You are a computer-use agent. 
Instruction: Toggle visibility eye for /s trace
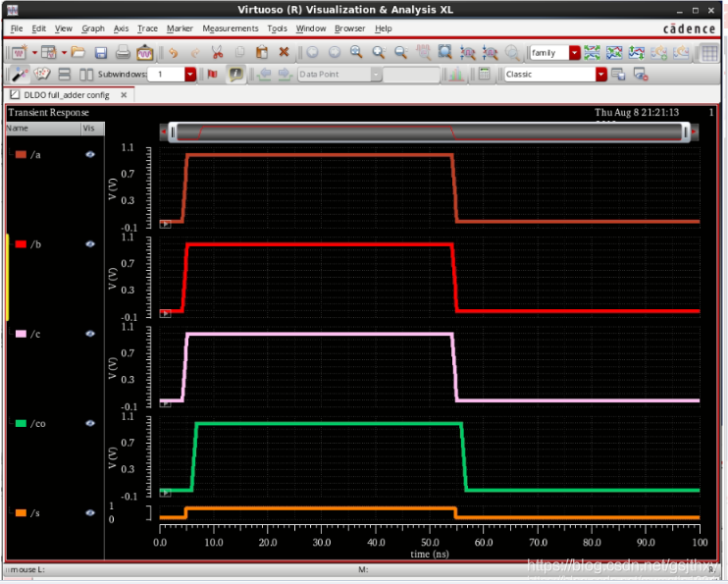point(90,513)
